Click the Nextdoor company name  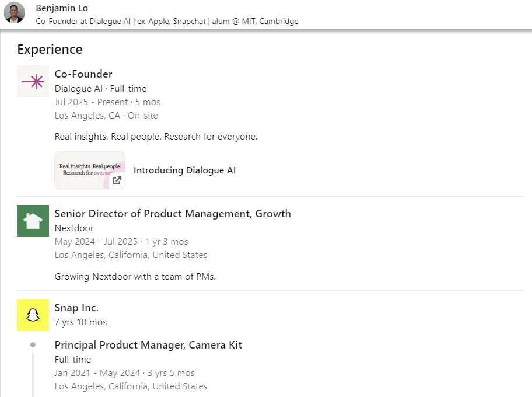pyautogui.click(x=74, y=228)
